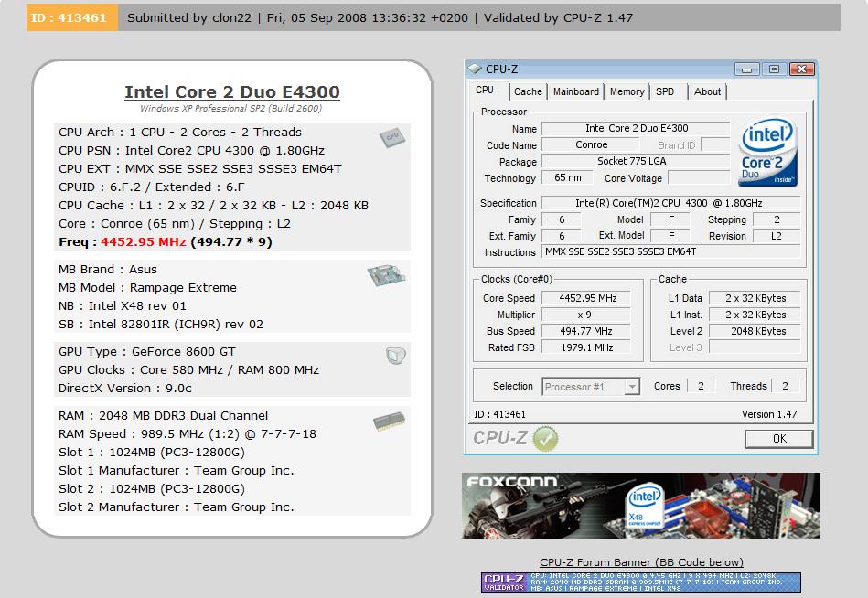Click the orange ID : 413461 badge
Image resolution: width=868 pixels, height=598 pixels.
pos(71,17)
